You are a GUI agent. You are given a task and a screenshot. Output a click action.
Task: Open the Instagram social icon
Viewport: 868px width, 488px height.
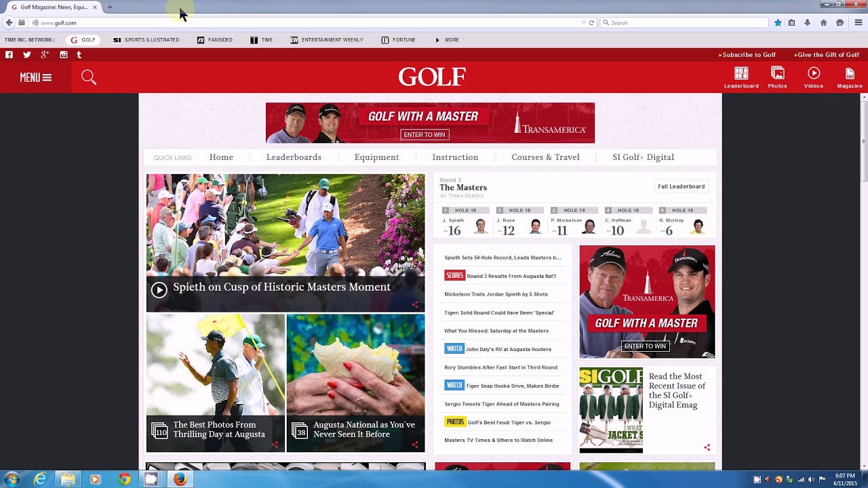coord(64,55)
